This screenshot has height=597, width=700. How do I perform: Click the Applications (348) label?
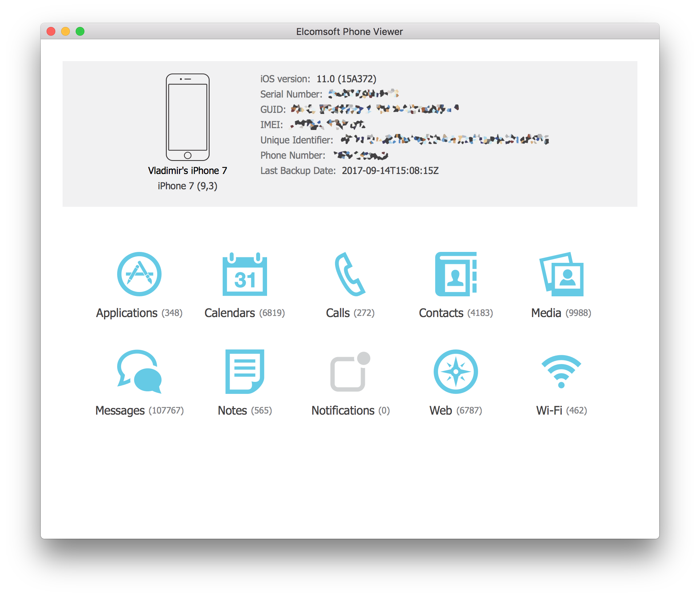click(139, 313)
